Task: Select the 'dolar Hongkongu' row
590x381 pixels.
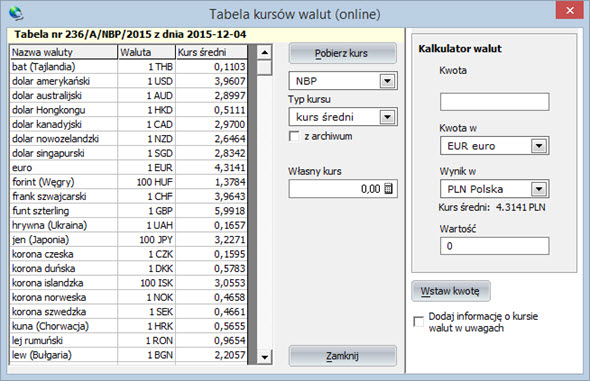Action: click(128, 110)
